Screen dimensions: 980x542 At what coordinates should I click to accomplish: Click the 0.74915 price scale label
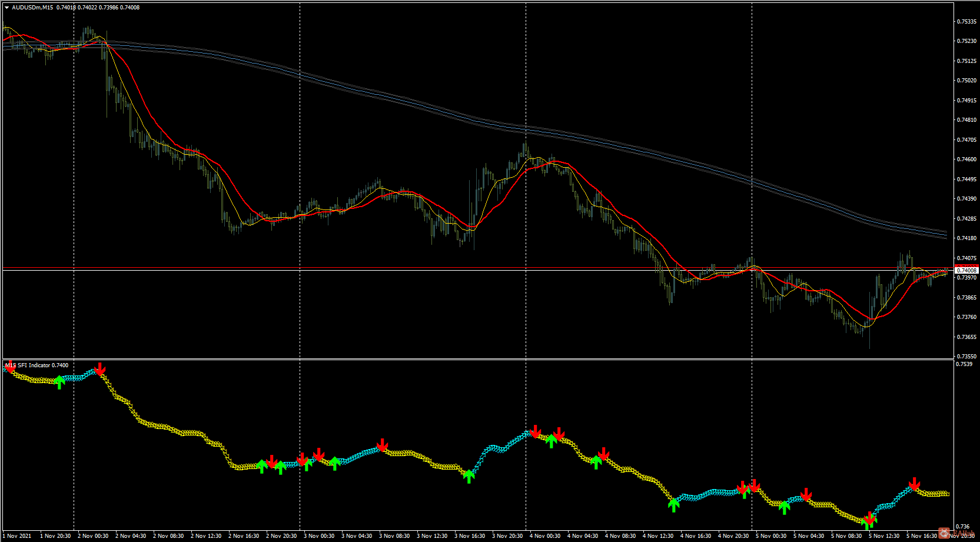pos(967,101)
